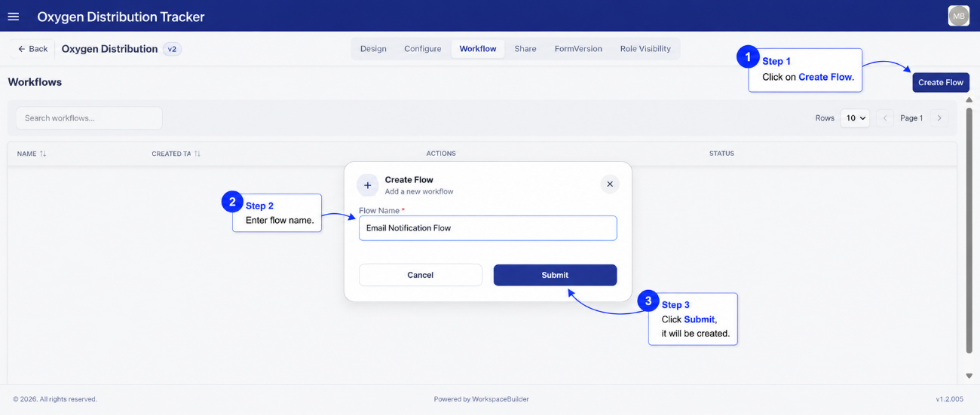The width and height of the screenshot is (980, 415).
Task: Submit the new flow
Action: pyautogui.click(x=555, y=275)
